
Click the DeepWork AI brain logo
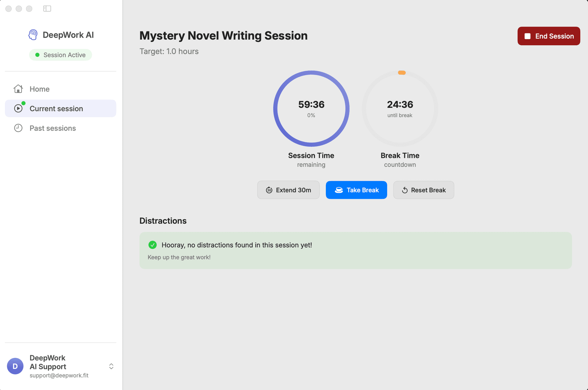pyautogui.click(x=33, y=35)
